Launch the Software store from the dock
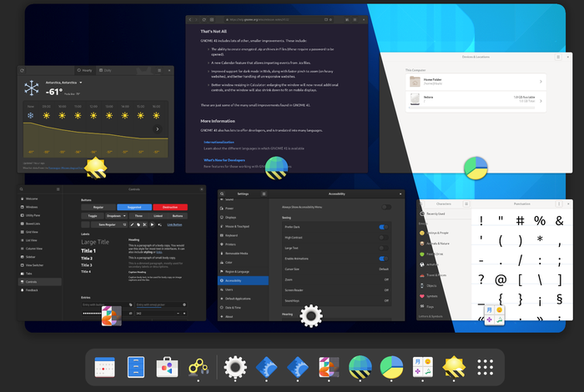The width and height of the screenshot is (584, 392). pos(167,367)
